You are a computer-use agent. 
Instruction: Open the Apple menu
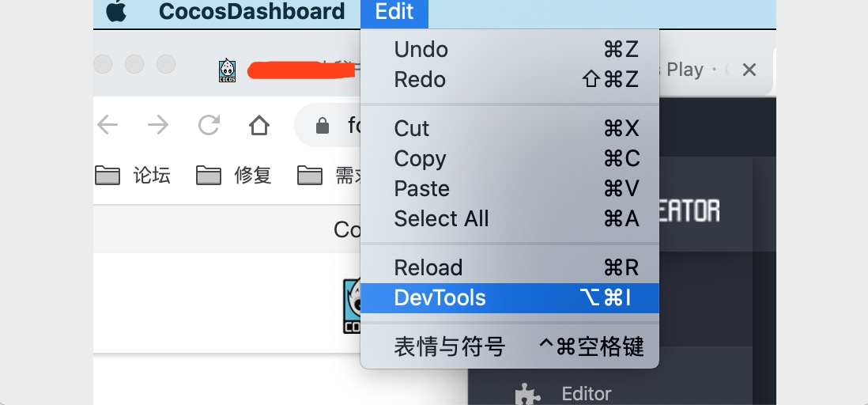[x=116, y=12]
